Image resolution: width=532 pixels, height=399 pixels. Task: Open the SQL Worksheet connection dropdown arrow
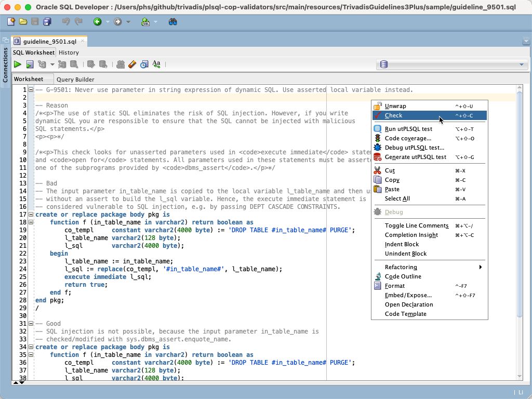pos(156,22)
